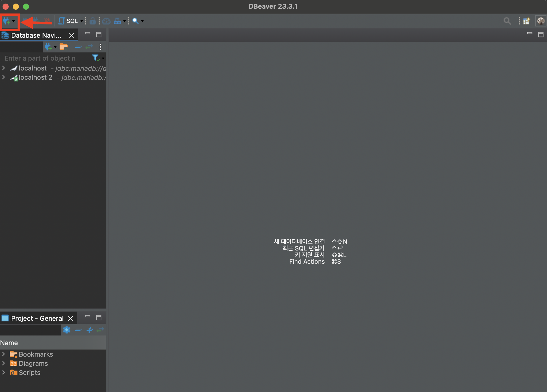Collapse all nodes in Database Navigator

pos(78,47)
